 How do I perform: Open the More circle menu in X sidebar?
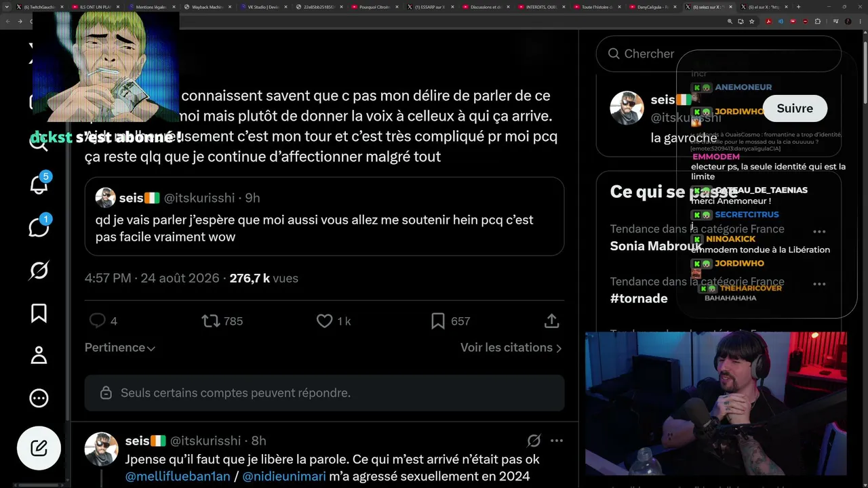click(39, 398)
